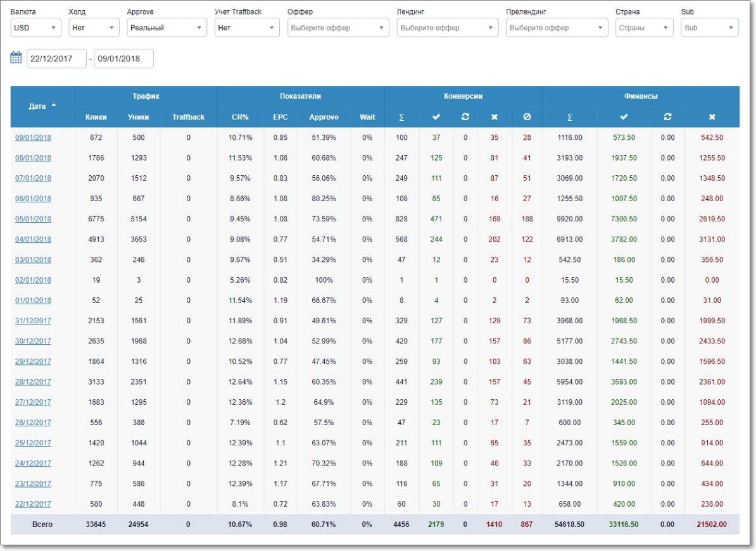Select the approved finance total 33116.50
The height and width of the screenshot is (551, 756).
[x=624, y=524]
